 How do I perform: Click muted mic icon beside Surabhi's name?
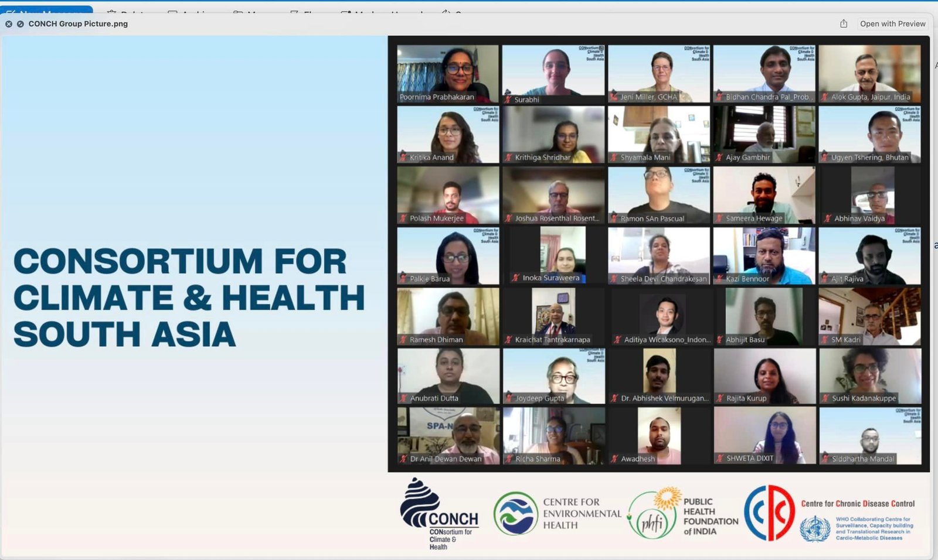(508, 100)
